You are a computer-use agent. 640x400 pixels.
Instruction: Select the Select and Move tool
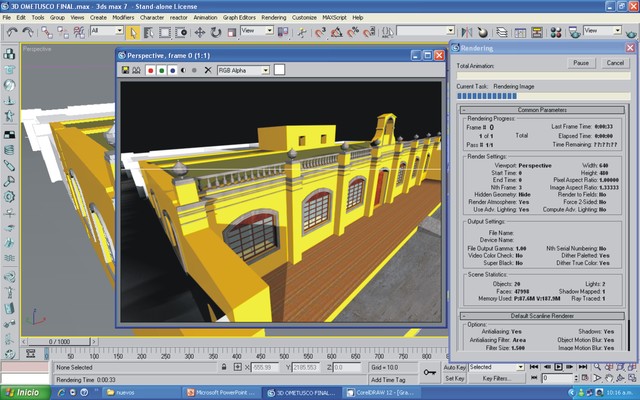coord(199,32)
